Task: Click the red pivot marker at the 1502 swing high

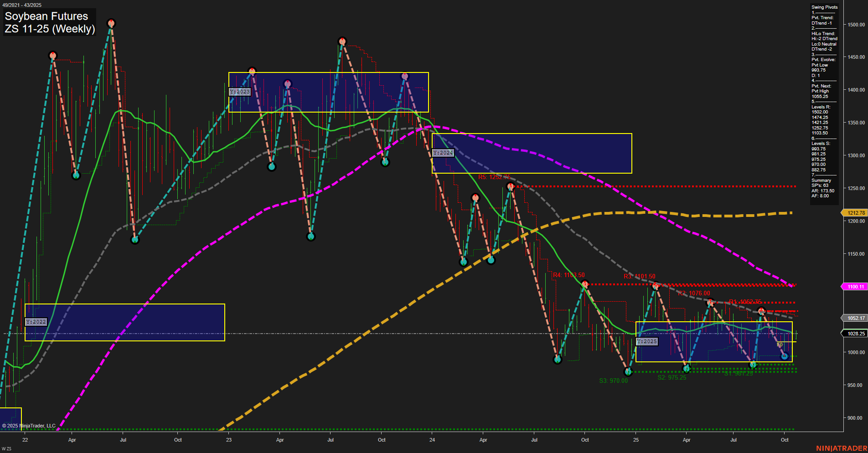Action: [111, 22]
